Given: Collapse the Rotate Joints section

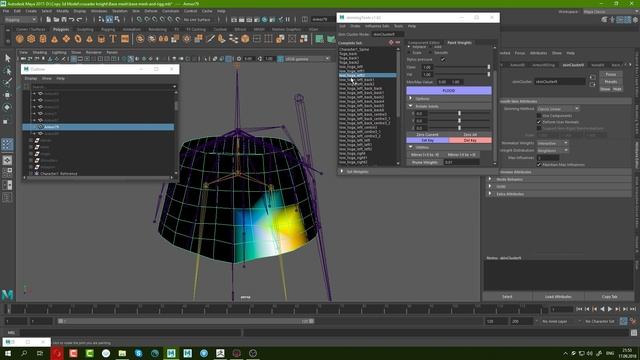Looking at the screenshot, I should tap(411, 106).
